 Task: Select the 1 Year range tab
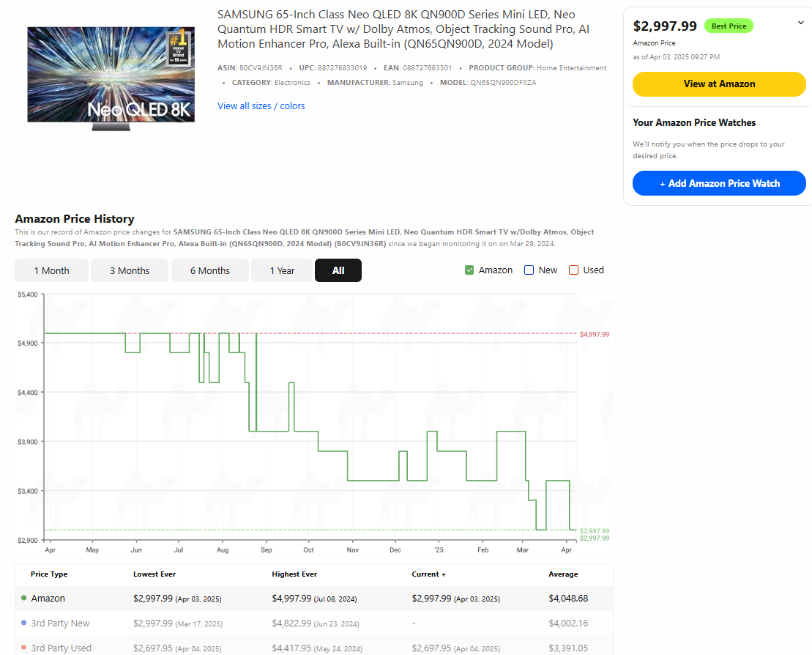pyautogui.click(x=282, y=270)
